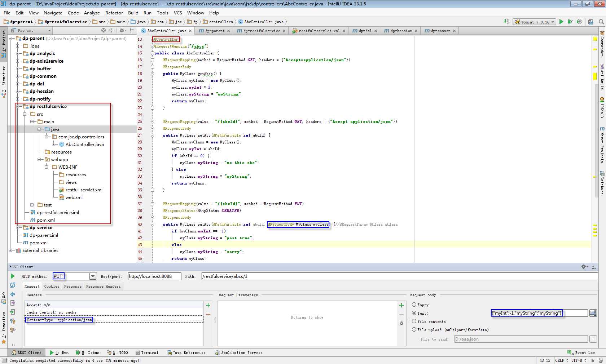The width and height of the screenshot is (606, 364).
Task: Add a request parameter with green plus
Action: click(x=401, y=305)
